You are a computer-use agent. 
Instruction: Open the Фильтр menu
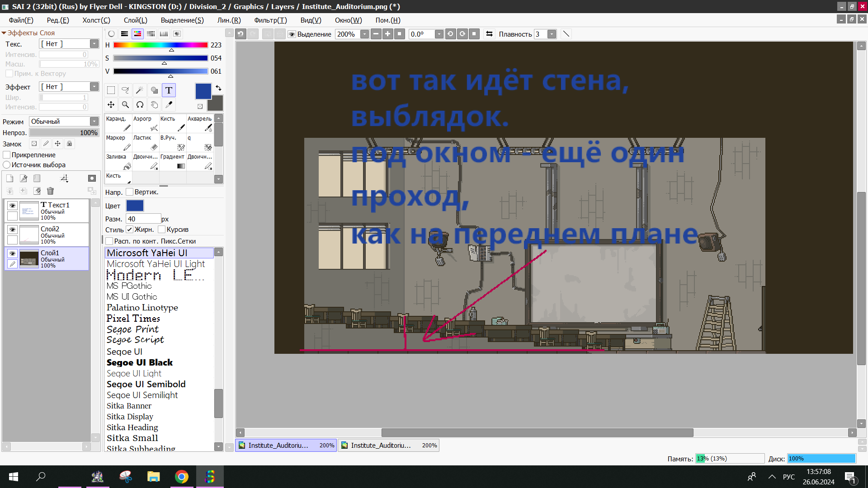[270, 20]
